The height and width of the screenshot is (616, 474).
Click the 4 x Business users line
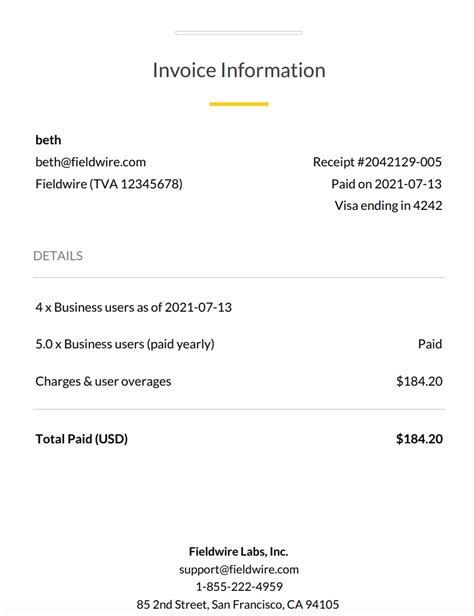pyautogui.click(x=134, y=307)
